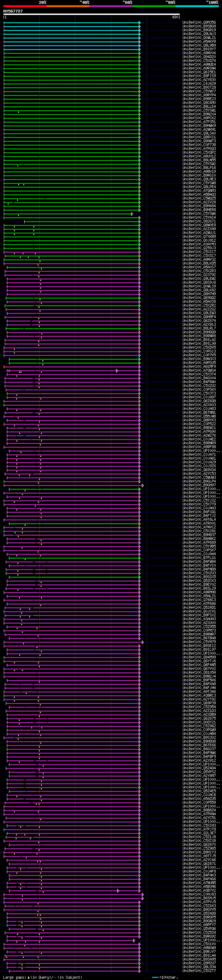Click the query end position 490

coord(175,17)
